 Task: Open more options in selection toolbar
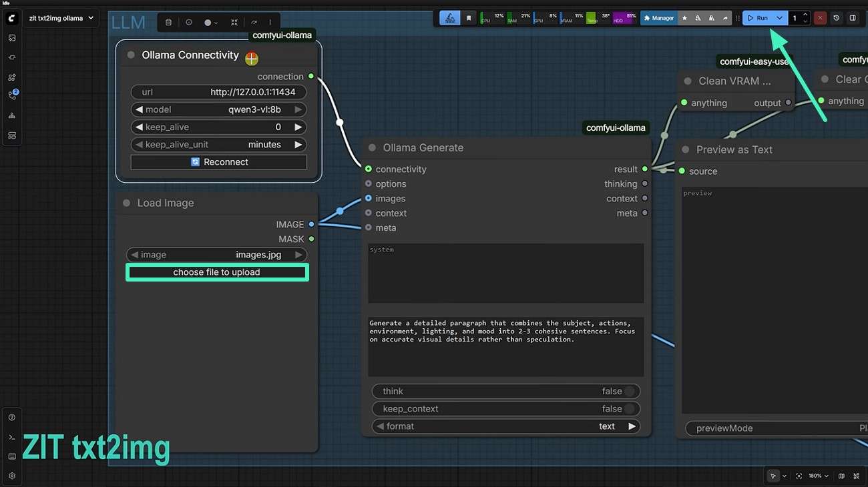(270, 22)
